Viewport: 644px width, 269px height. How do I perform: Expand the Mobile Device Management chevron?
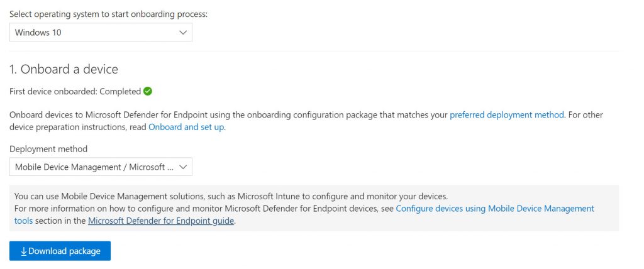click(183, 167)
